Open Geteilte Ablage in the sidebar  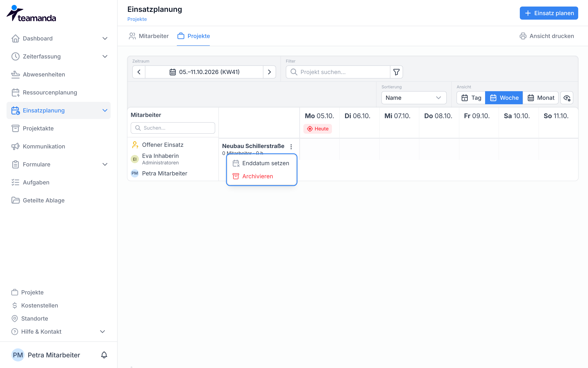tap(59, 201)
